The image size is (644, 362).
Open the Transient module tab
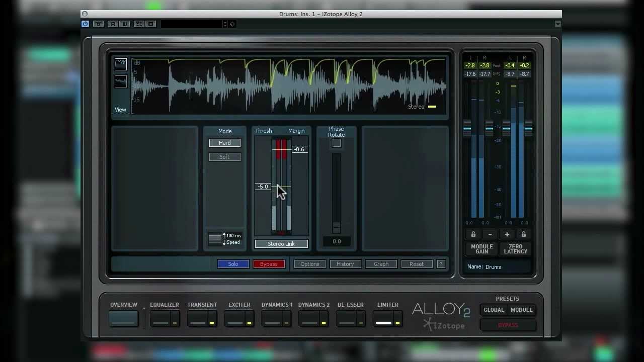click(x=198, y=318)
